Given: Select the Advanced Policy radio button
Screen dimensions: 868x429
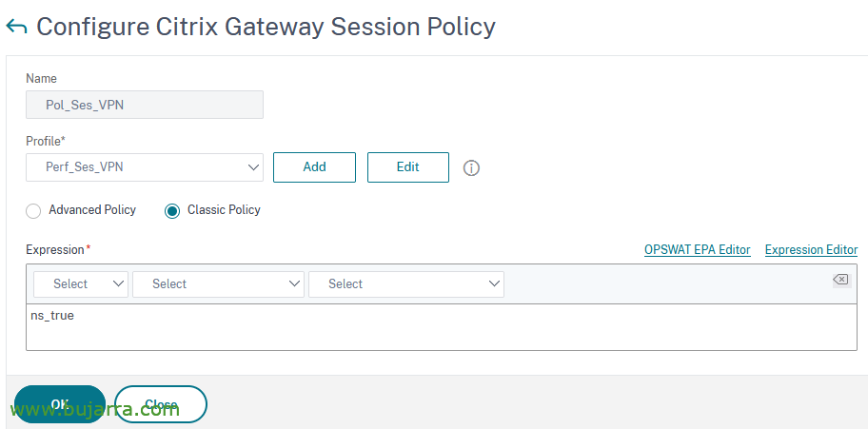Looking at the screenshot, I should 33,211.
